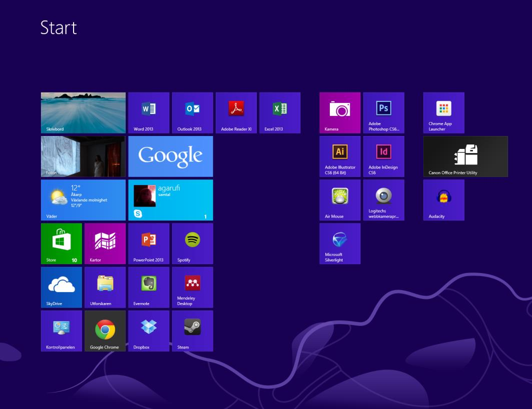Open the Windows Store tile
Image resolution: width=532 pixels, height=409 pixels.
(x=62, y=243)
